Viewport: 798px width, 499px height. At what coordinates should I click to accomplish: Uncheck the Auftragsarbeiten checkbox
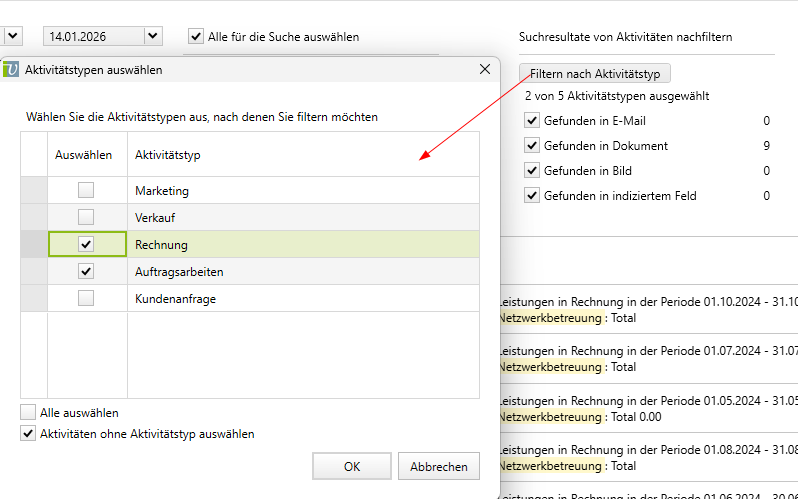(x=87, y=271)
